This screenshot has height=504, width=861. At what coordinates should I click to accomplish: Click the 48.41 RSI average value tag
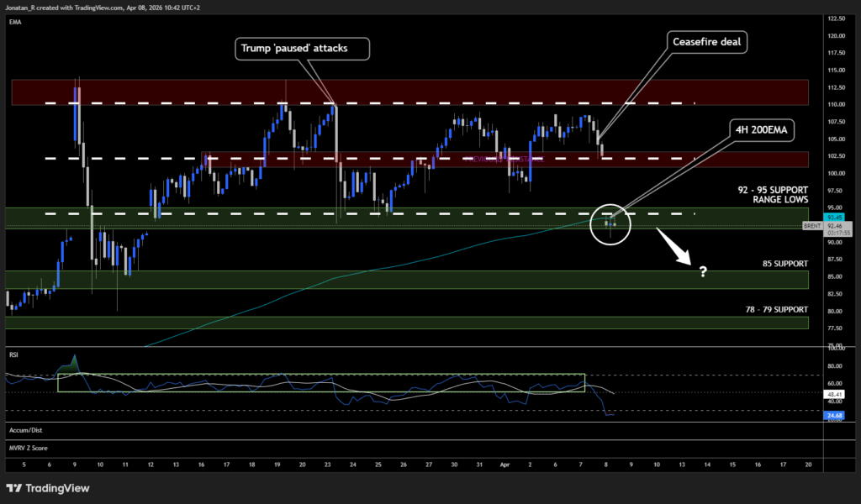[811, 392]
